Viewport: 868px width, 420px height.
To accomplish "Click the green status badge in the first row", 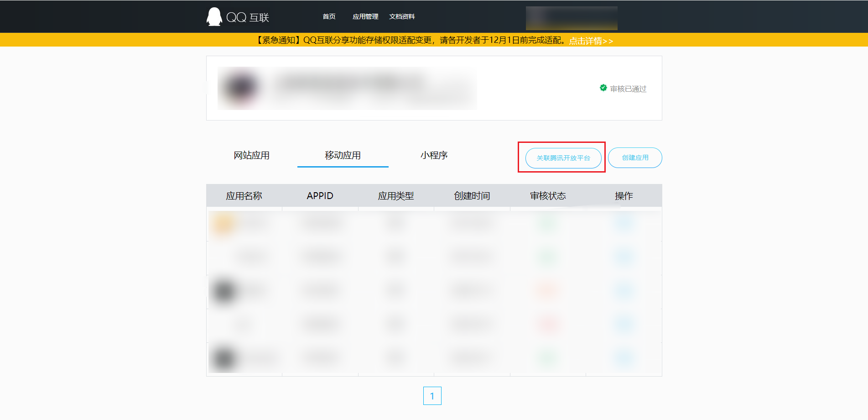I will click(547, 223).
